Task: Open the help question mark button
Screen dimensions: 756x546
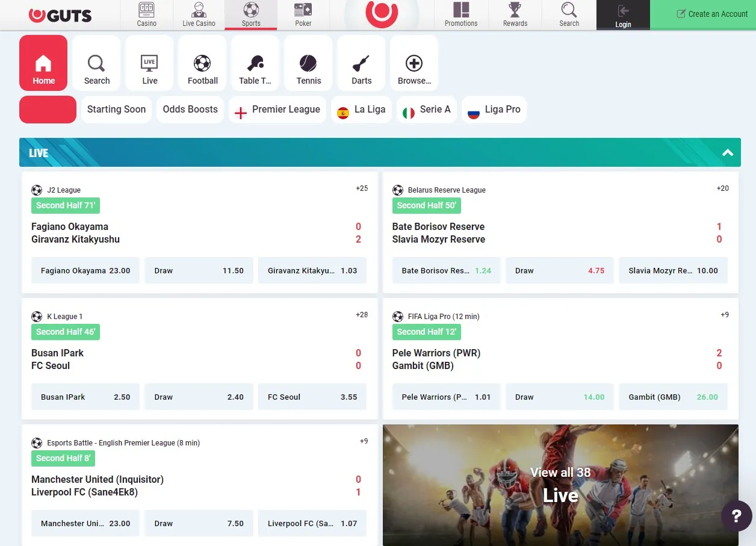Action: coord(737,516)
